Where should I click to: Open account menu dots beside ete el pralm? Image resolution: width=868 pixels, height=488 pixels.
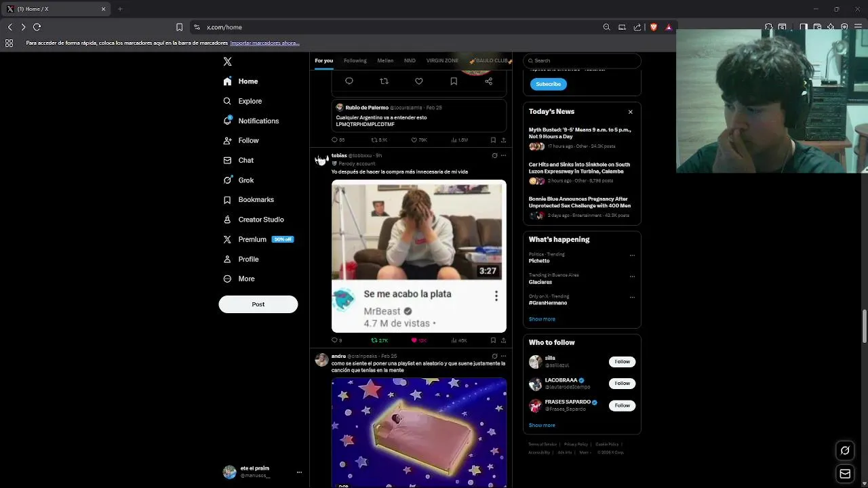coord(299,472)
